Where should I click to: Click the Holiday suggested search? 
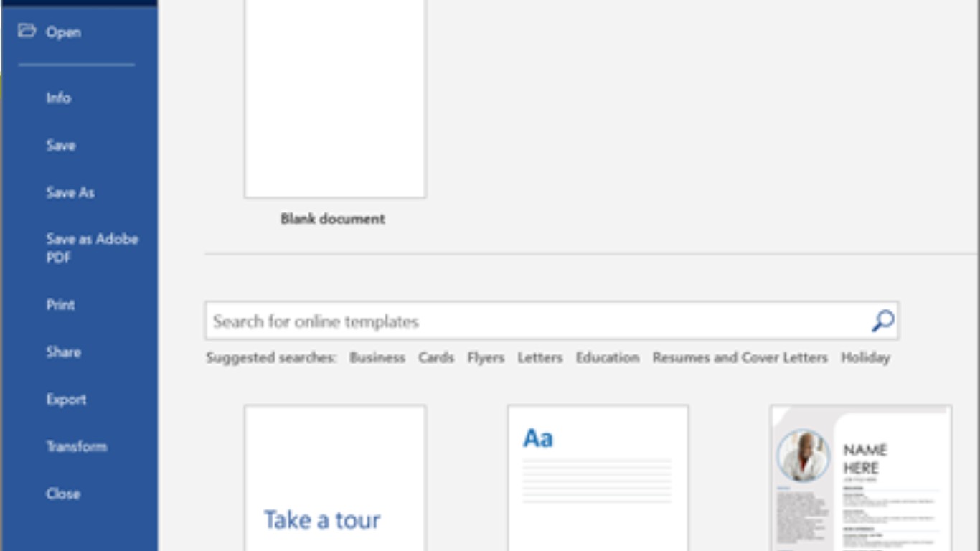click(x=865, y=358)
